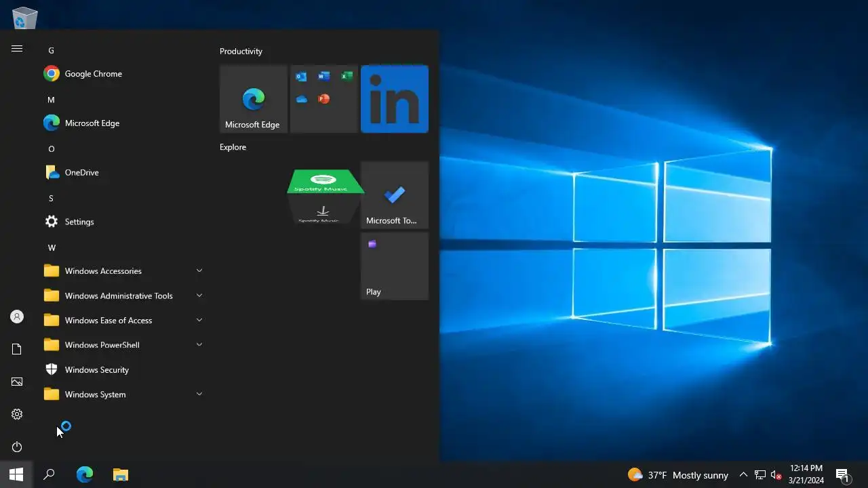The height and width of the screenshot is (488, 868).
Task: Click the M letter header in app list
Action: click(51, 100)
